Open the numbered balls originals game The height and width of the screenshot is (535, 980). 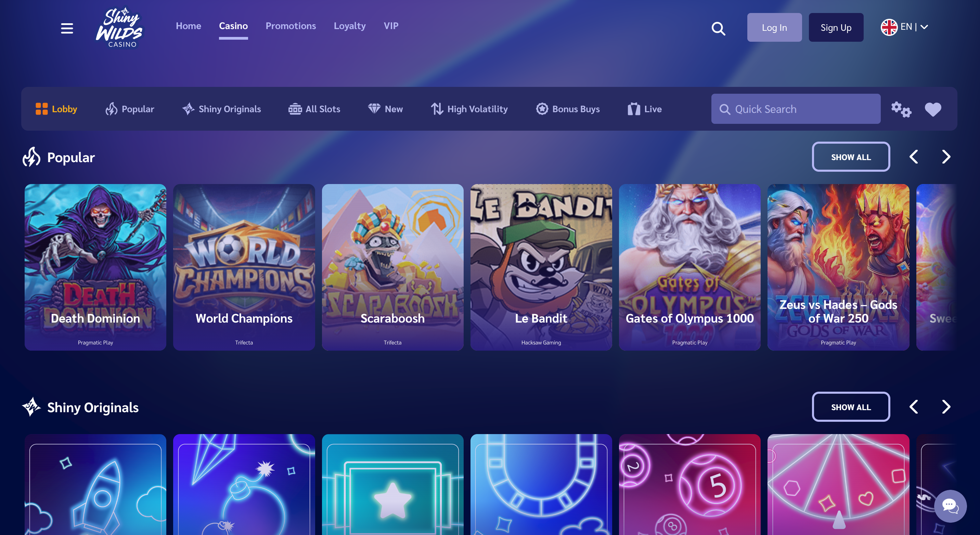689,484
